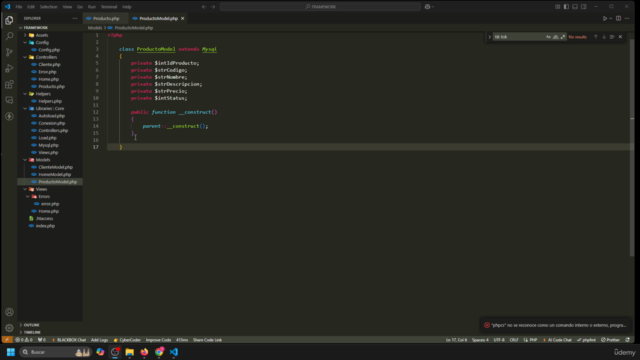Open the File menu
640x360 pixels.
point(19,7)
